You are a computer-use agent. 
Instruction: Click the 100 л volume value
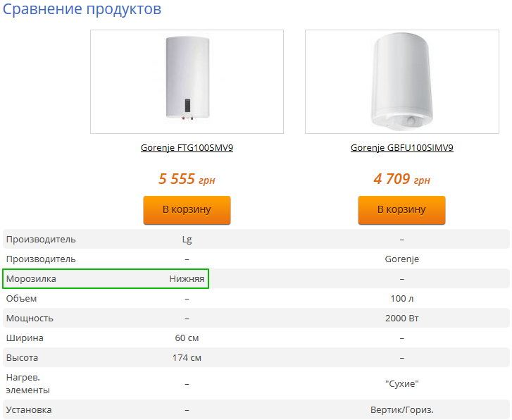(401, 298)
